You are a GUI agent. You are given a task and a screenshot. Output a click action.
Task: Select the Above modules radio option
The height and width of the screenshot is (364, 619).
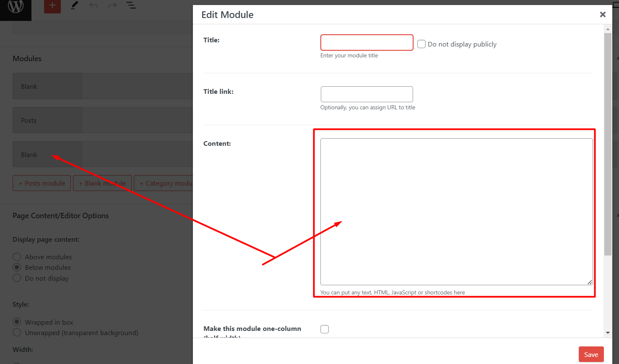17,257
